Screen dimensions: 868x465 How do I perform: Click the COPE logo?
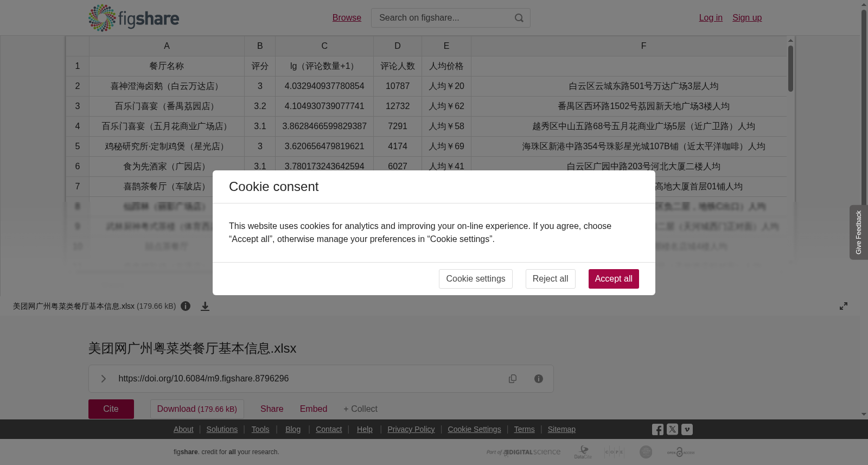point(614,452)
